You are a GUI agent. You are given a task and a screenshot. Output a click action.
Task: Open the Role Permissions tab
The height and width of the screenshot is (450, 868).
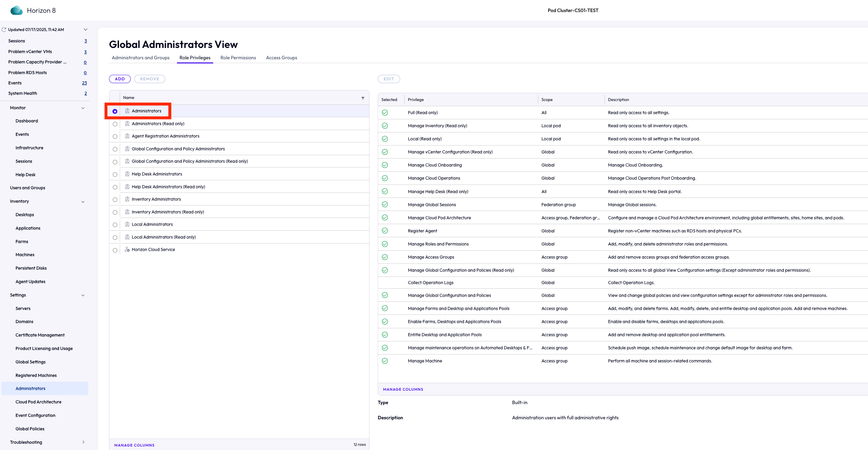[x=238, y=58]
